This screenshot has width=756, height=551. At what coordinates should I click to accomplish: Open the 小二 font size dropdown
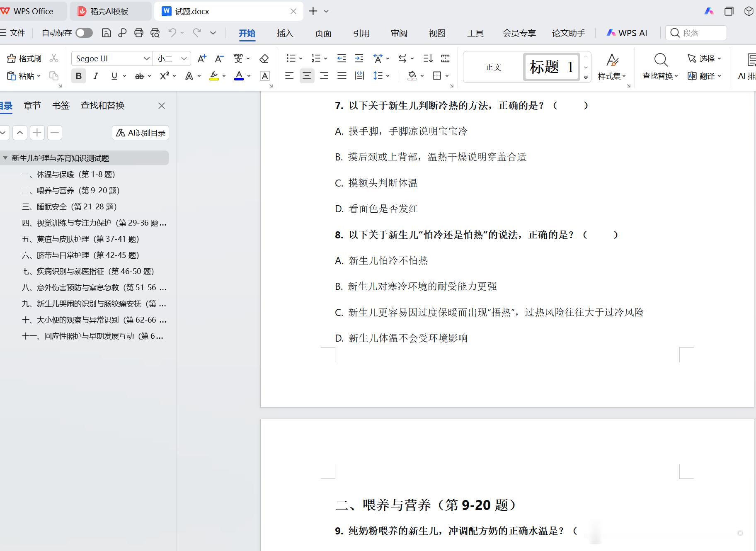coord(184,58)
